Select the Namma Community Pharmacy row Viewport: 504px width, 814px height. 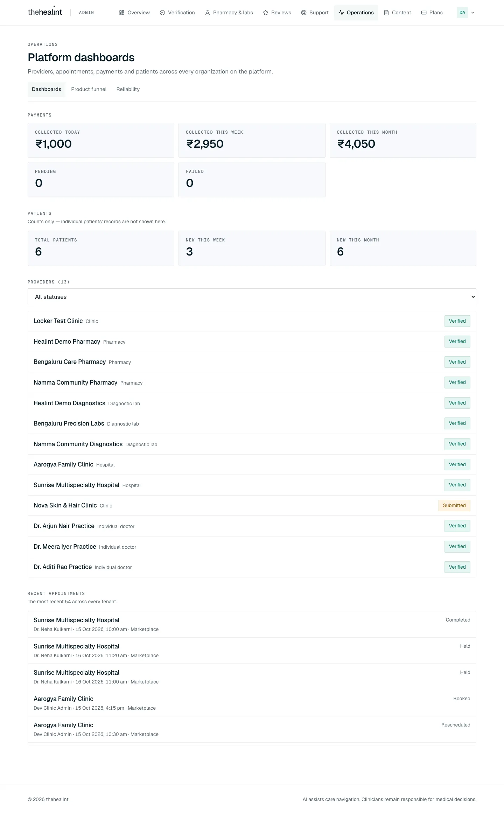pyautogui.click(x=252, y=383)
